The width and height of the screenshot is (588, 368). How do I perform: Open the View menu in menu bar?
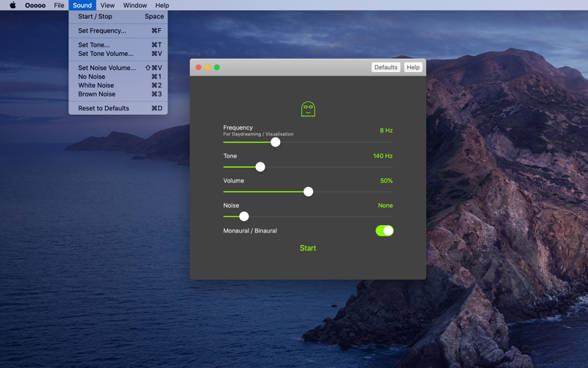(107, 5)
